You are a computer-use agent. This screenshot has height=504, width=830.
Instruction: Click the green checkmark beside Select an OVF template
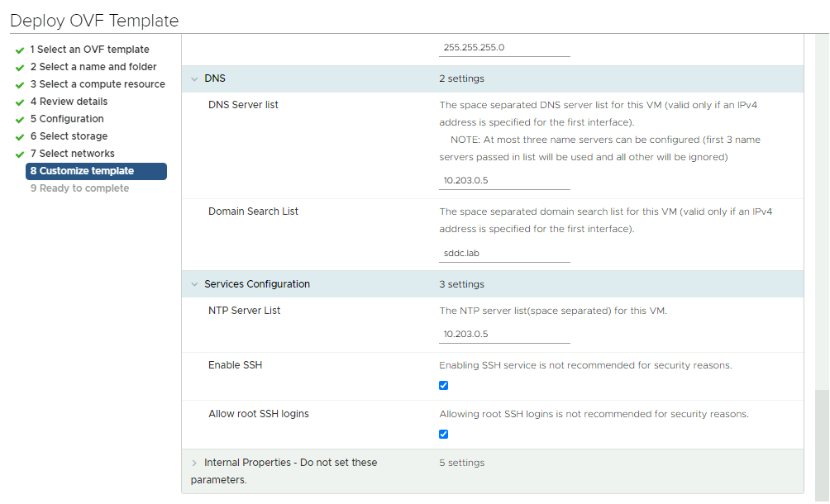(x=20, y=50)
